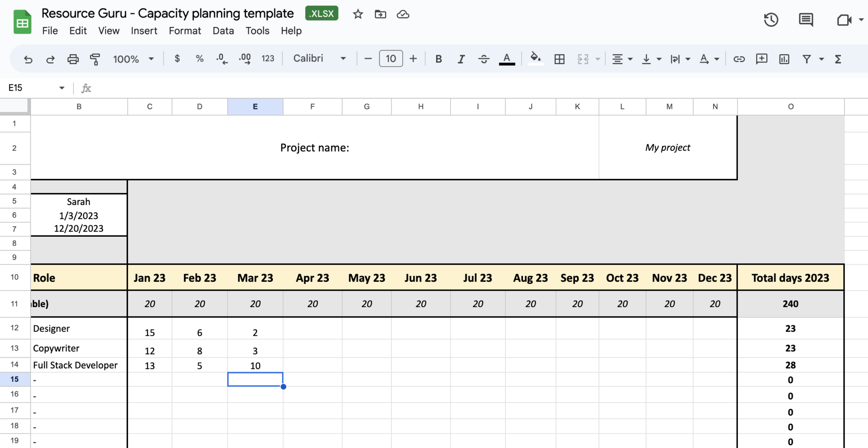868x448 pixels.
Task: Format selected cell as currency
Action: 177,59
